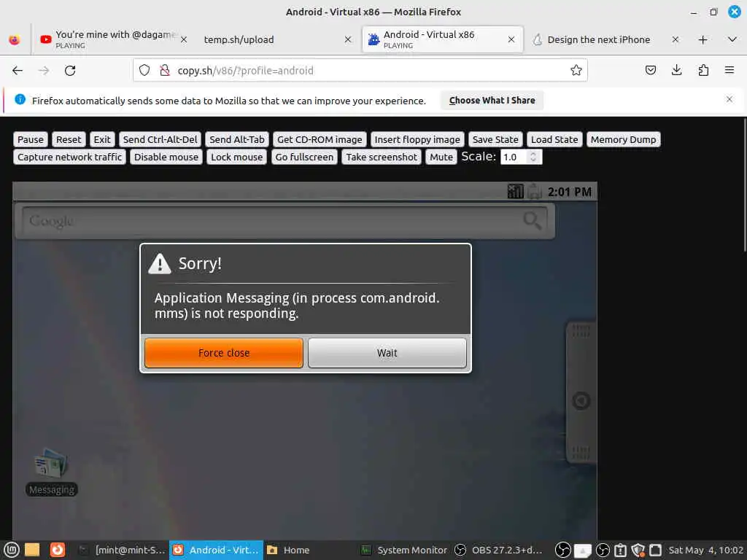The image size is (747, 560).
Task: Open the Linux Mint start menu
Action: click(12, 550)
